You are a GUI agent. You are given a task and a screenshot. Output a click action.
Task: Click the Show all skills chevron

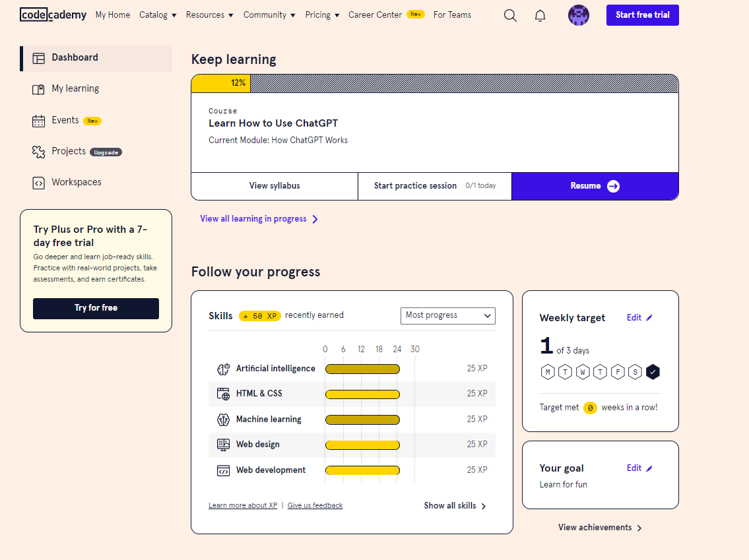pos(484,506)
